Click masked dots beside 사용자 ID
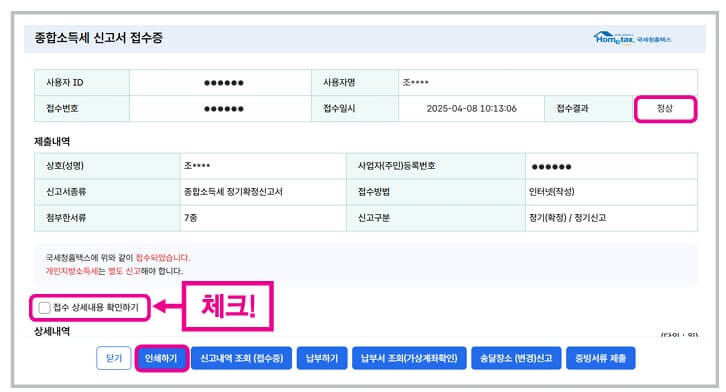This screenshot has height=392, width=726. click(224, 83)
